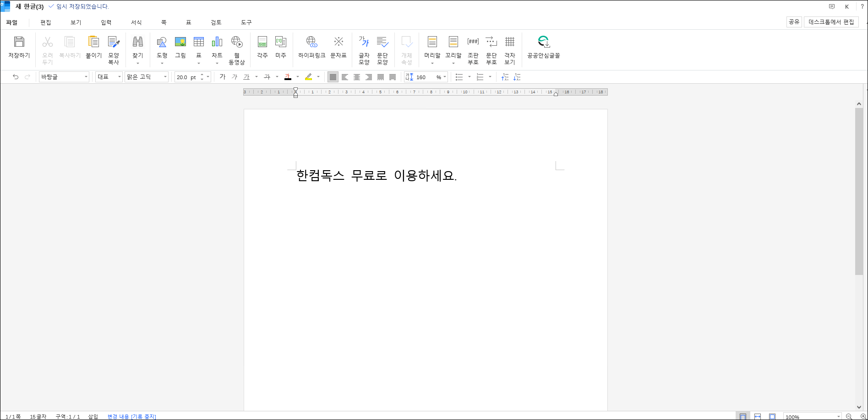Toggle bold 가 formatting
Screen dimensions: 868x420
coord(223,77)
